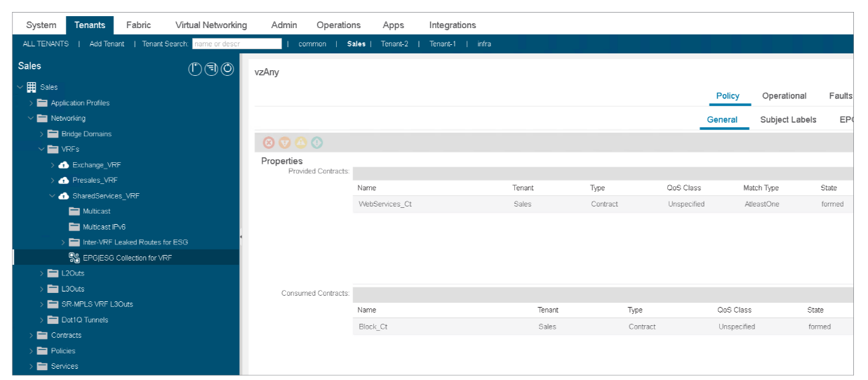Click the L3Outs folder icon
The width and height of the screenshot is (868, 380).
pos(53,289)
